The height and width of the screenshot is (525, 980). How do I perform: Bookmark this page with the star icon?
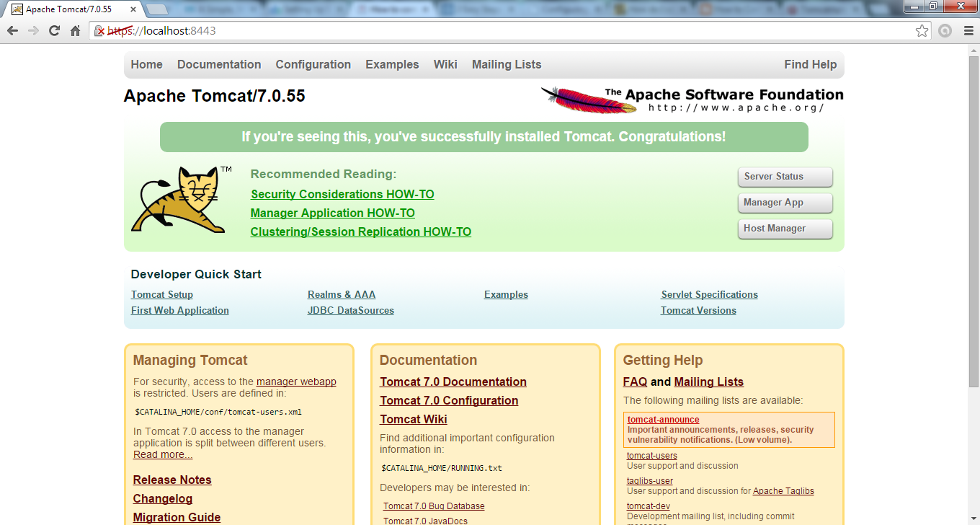click(x=922, y=31)
